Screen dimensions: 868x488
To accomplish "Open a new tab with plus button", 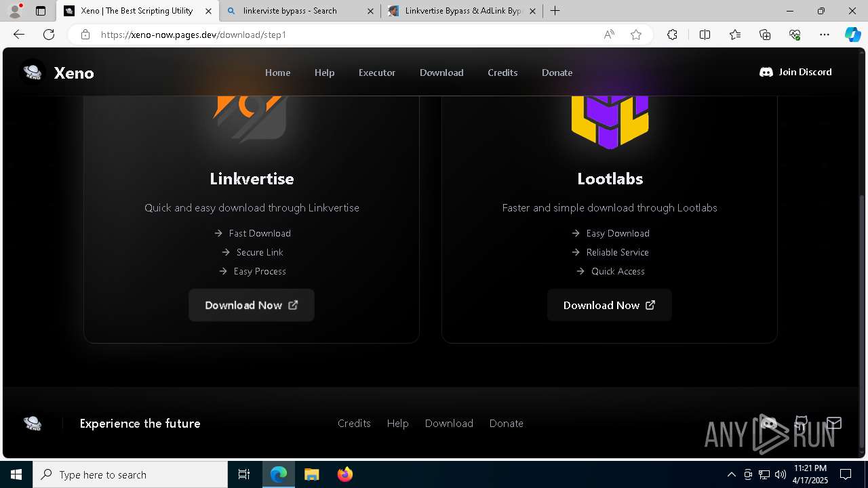I will point(555,11).
